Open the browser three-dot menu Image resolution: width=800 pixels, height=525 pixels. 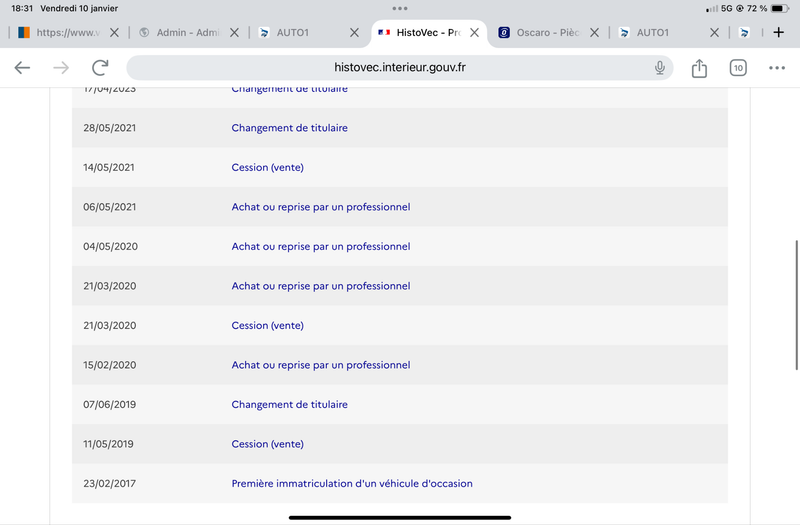tap(777, 68)
